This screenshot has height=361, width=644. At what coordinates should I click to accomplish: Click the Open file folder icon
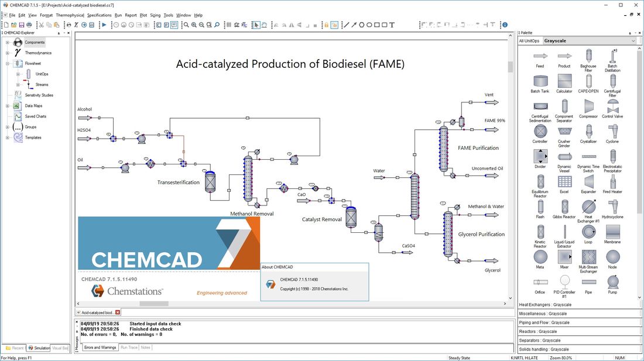point(13,25)
